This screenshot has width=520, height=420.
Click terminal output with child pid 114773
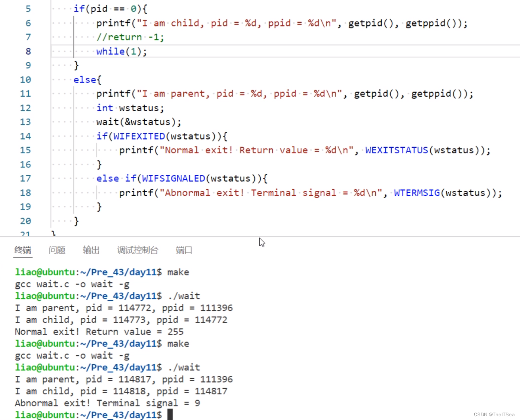121,320
